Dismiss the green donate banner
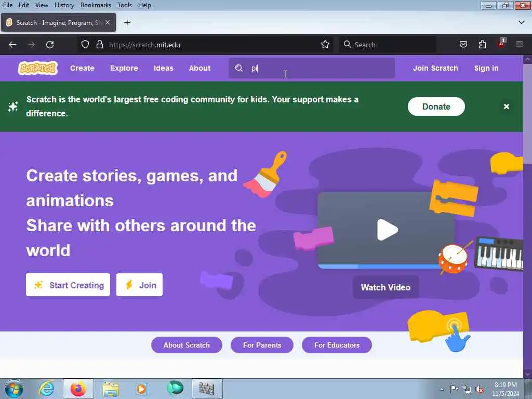532x399 pixels. click(506, 107)
